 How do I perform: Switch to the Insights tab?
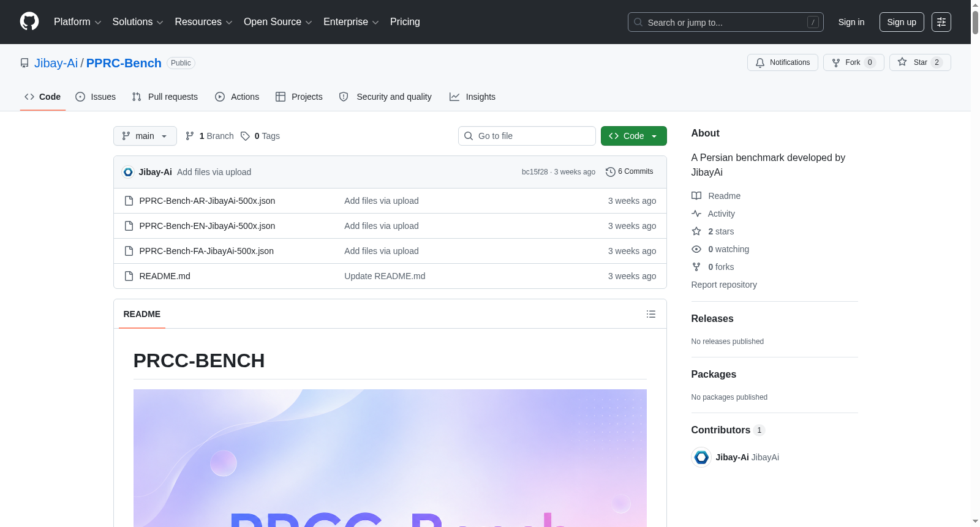click(x=472, y=97)
